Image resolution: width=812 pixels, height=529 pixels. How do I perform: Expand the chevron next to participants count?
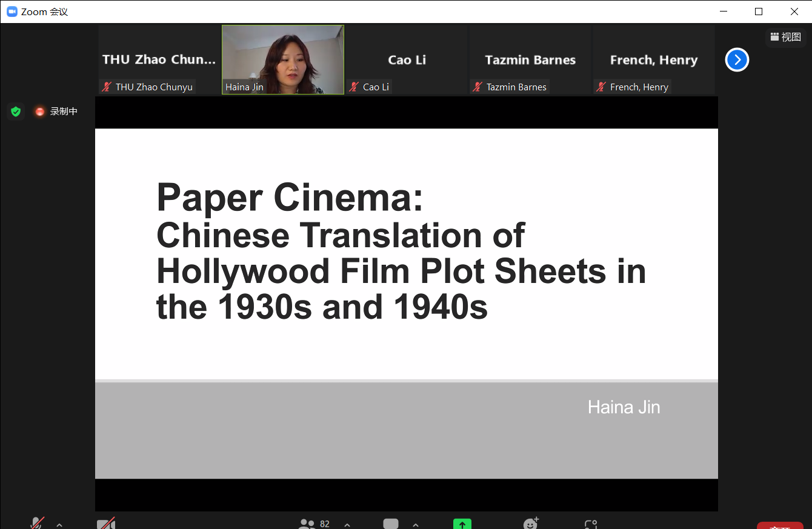pos(347,525)
